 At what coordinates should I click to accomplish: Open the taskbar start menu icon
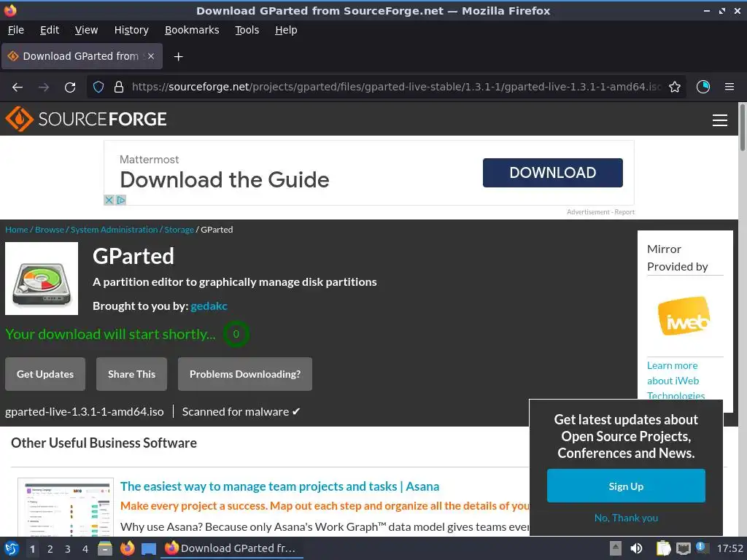point(12,548)
